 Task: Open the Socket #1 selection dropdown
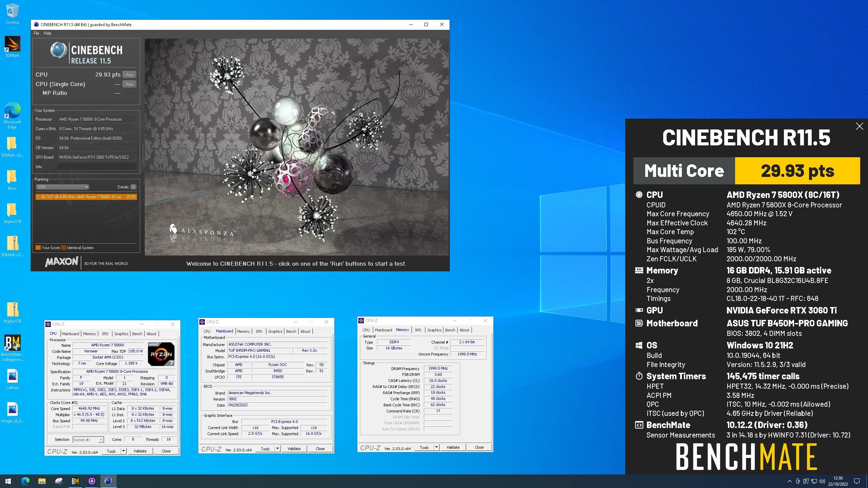tap(88, 440)
